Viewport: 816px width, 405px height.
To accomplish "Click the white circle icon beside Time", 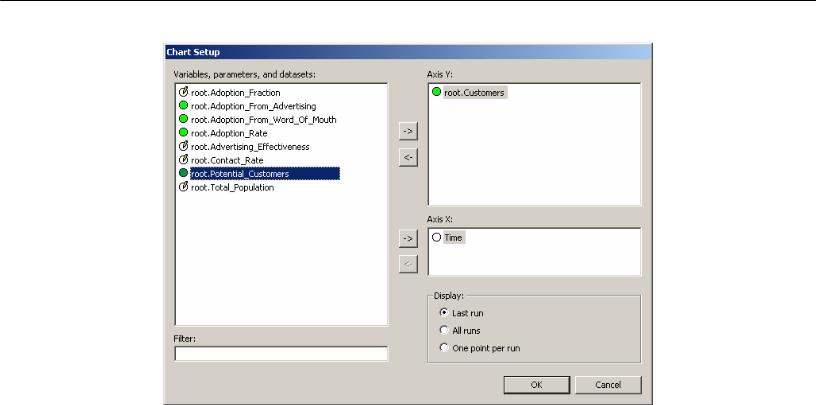I will click(437, 237).
